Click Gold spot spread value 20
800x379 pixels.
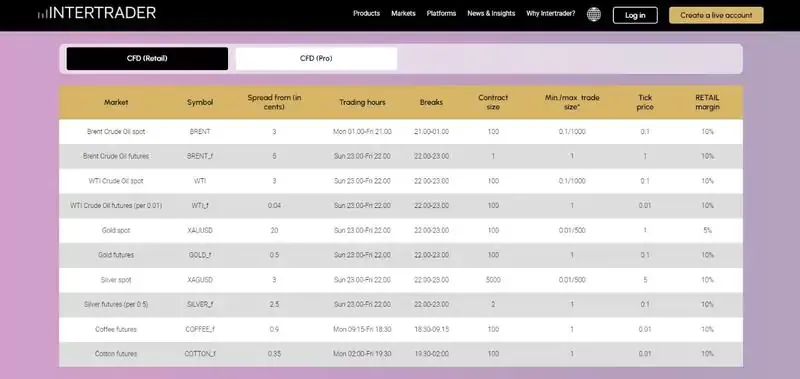coord(274,231)
